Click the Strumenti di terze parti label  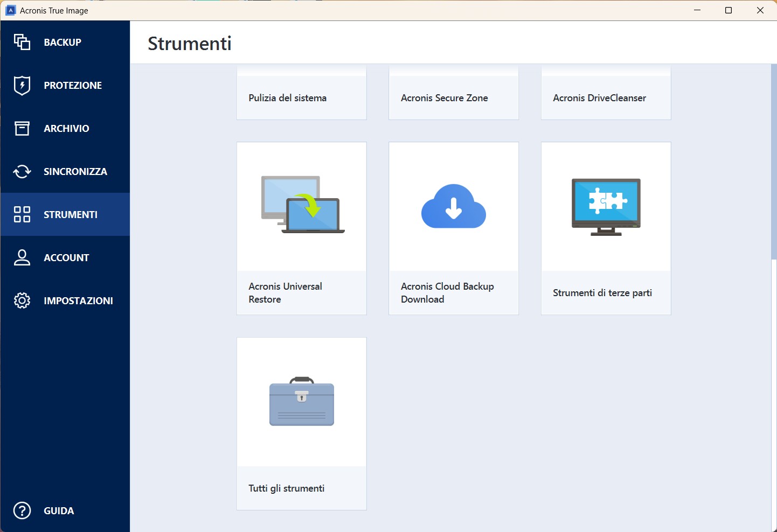pos(602,293)
